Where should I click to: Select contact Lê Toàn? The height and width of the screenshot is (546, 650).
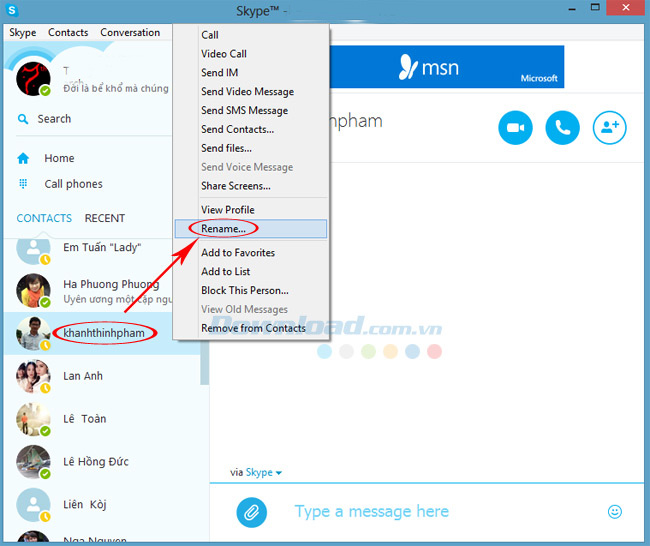pyautogui.click(x=85, y=419)
